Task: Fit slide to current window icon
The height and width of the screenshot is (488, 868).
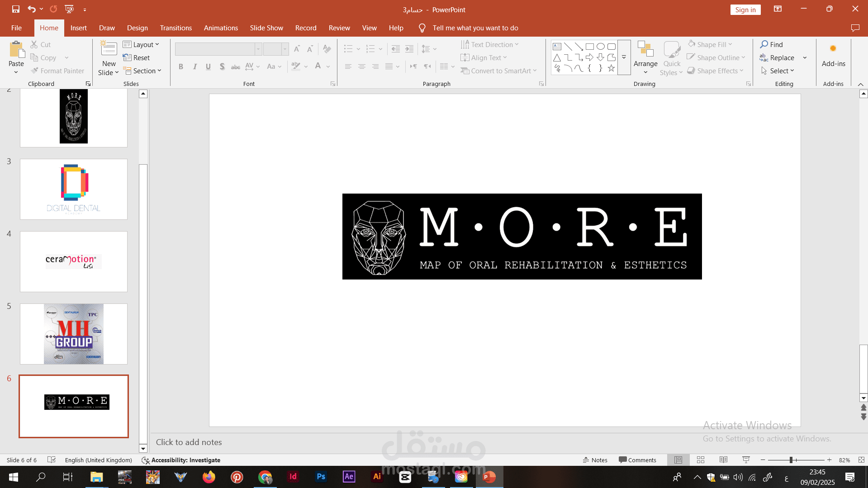Action: coord(861,460)
